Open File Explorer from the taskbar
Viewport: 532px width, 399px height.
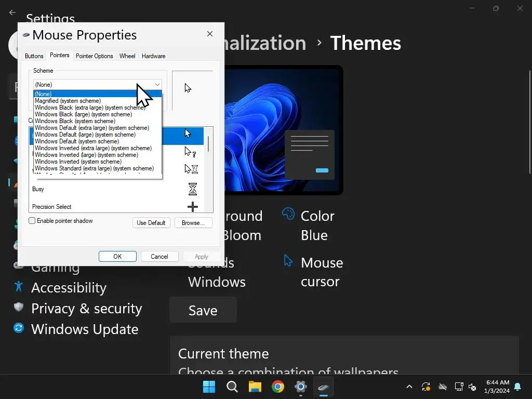[255, 387]
